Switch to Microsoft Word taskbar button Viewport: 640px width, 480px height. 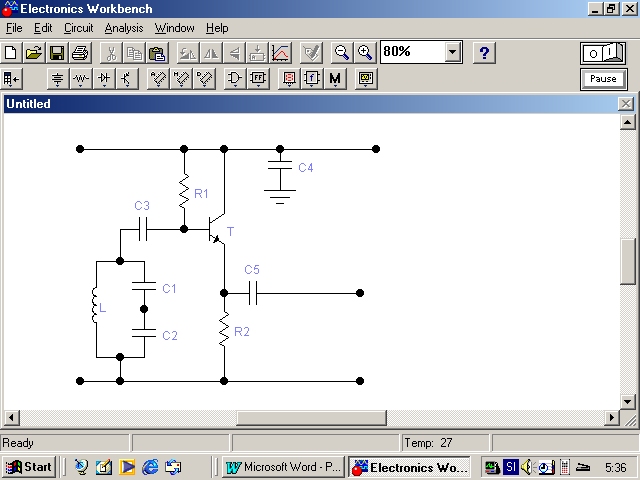tap(284, 467)
